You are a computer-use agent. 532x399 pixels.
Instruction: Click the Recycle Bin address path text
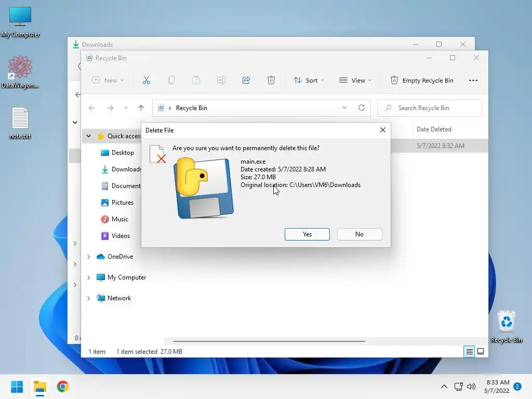(x=191, y=108)
